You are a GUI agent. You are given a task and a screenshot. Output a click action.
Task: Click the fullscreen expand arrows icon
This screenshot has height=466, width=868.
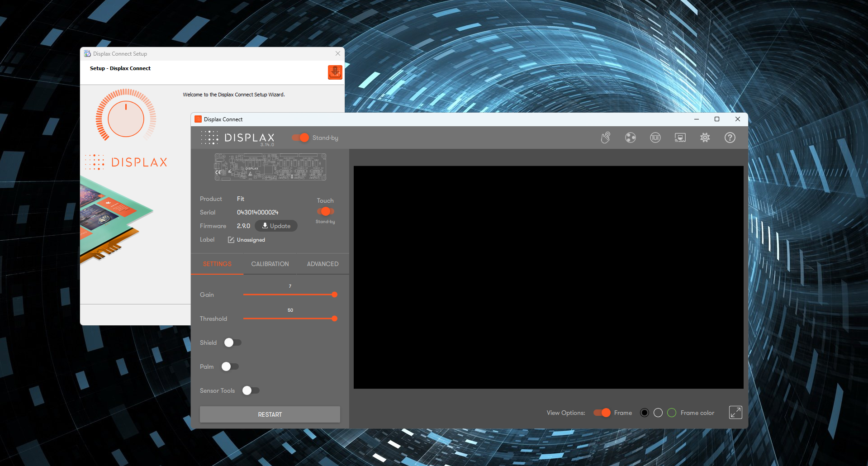(735, 412)
